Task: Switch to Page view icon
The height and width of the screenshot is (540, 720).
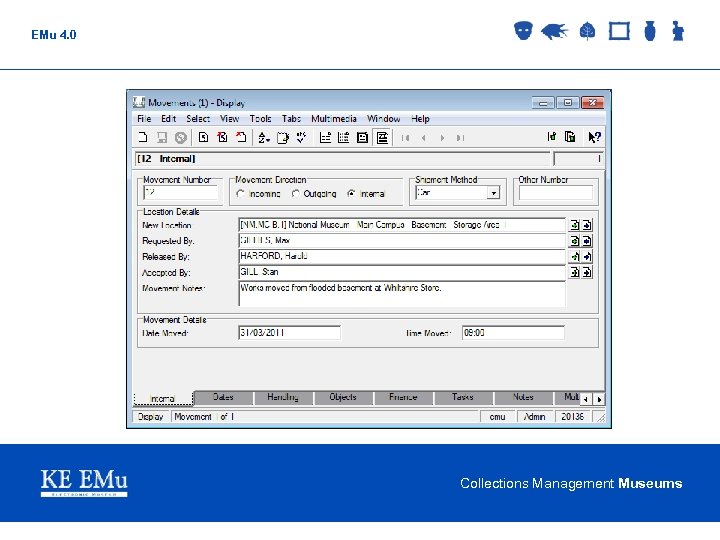Action: point(362,137)
